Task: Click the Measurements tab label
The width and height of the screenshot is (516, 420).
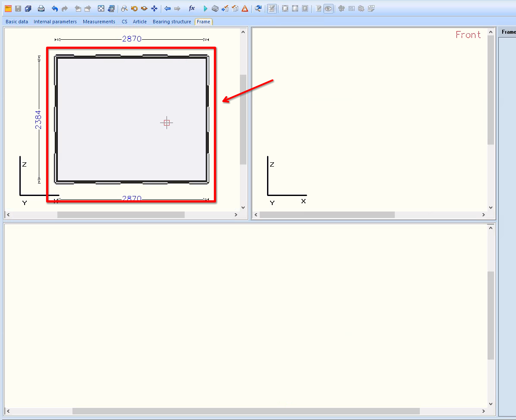Action: [99, 22]
